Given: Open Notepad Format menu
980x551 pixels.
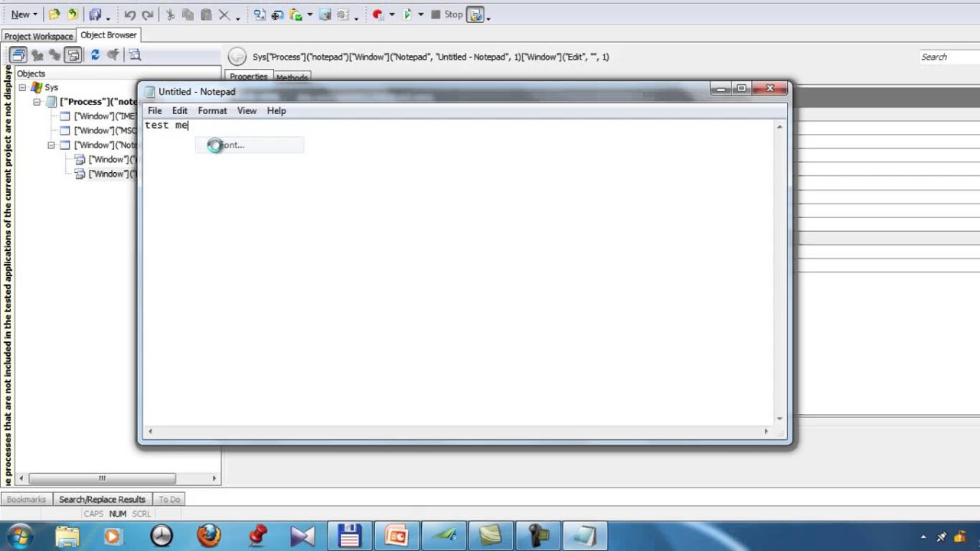Looking at the screenshot, I should pyautogui.click(x=212, y=111).
